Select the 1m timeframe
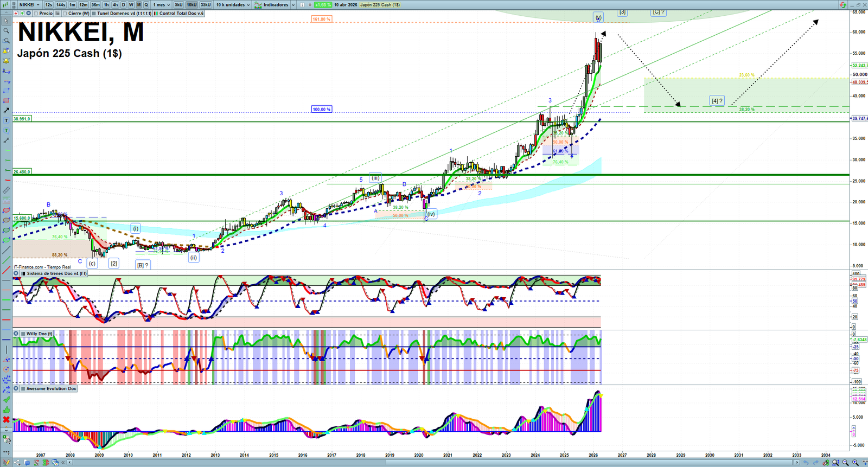Screen dimensions: 868x467 (72, 5)
